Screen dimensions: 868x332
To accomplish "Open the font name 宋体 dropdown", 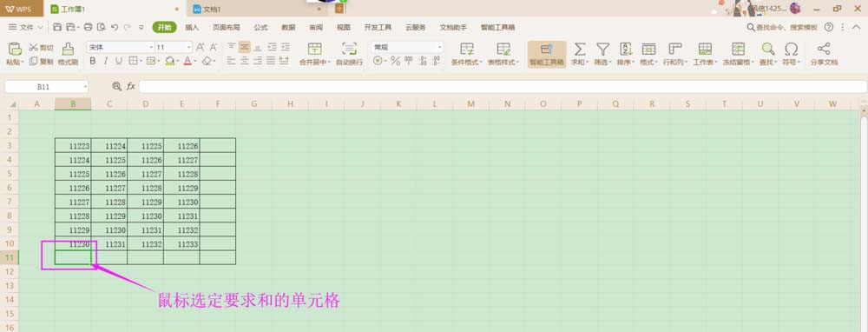I will point(151,48).
